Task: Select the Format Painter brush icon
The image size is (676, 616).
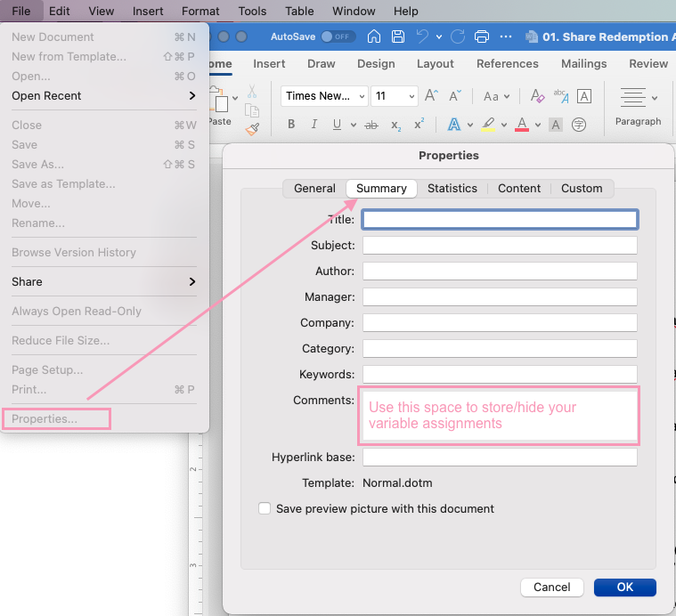Action: click(x=252, y=128)
